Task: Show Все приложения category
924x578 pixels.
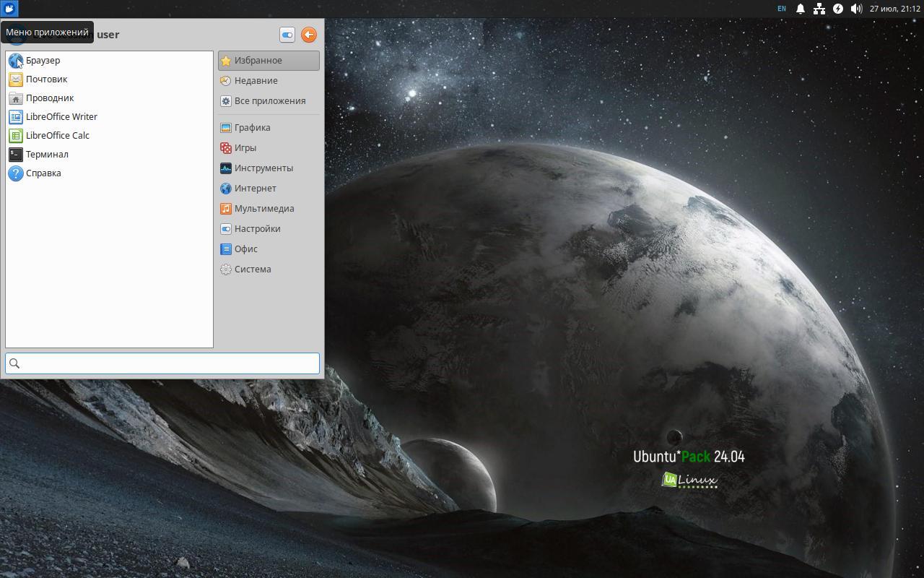Action: click(269, 101)
